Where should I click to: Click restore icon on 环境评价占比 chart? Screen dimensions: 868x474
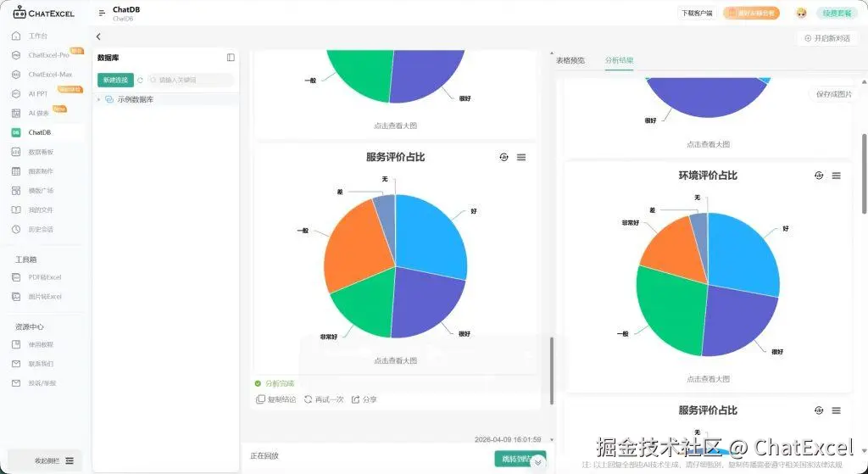[x=819, y=176]
